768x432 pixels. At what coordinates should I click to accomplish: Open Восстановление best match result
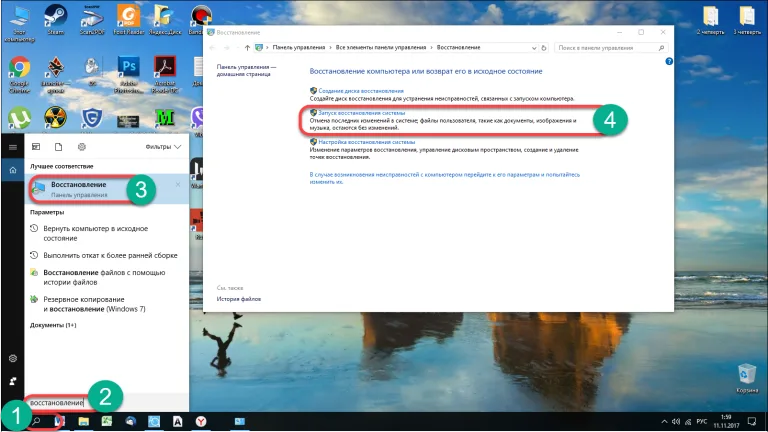pos(107,189)
